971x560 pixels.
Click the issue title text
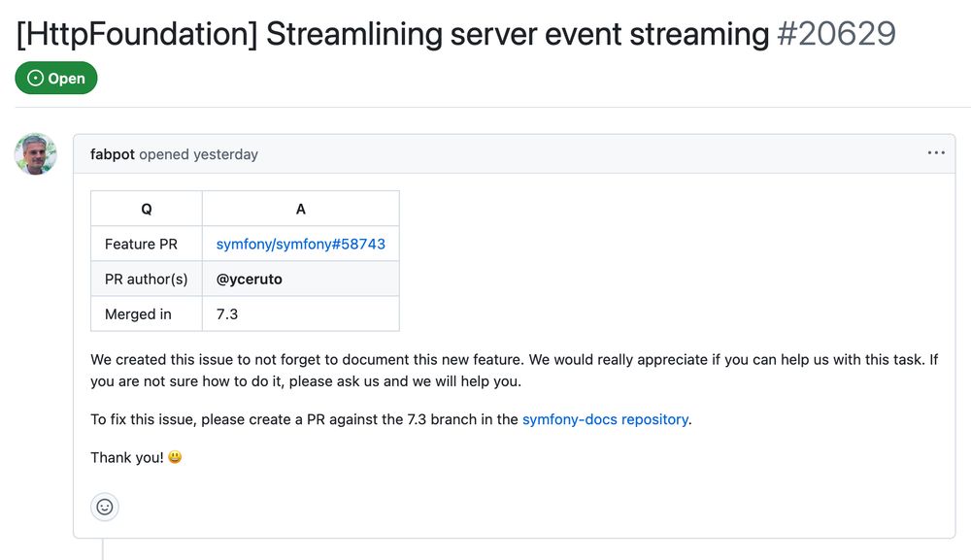click(392, 34)
